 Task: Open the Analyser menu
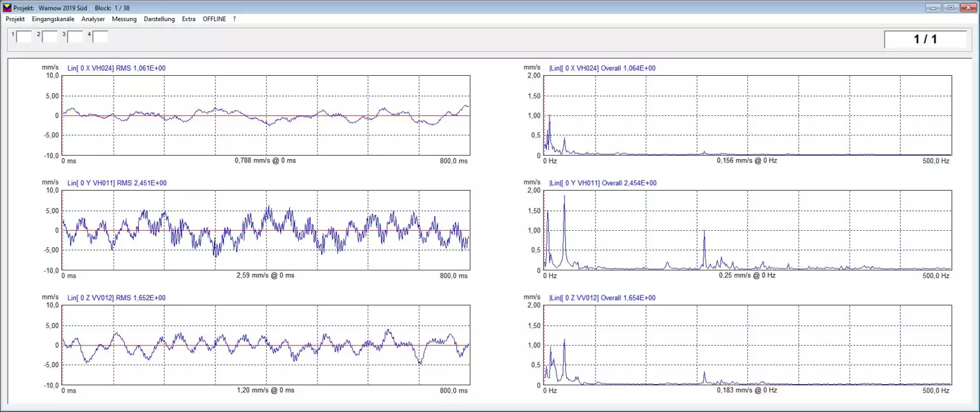[x=93, y=19]
